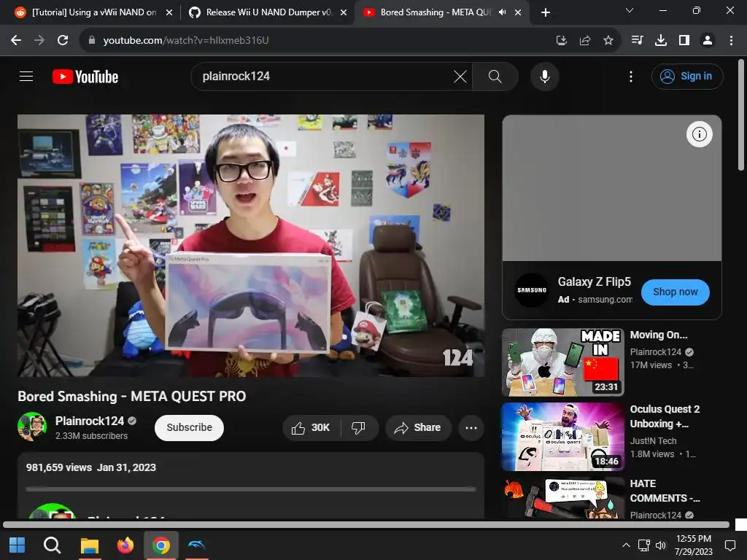Go forward in browser history
747x560 pixels.
click(39, 41)
